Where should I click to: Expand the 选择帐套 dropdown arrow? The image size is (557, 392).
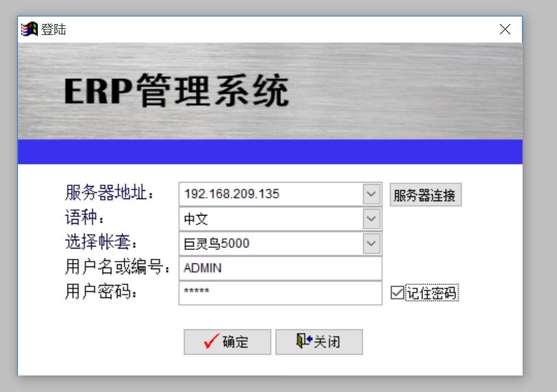(x=372, y=244)
